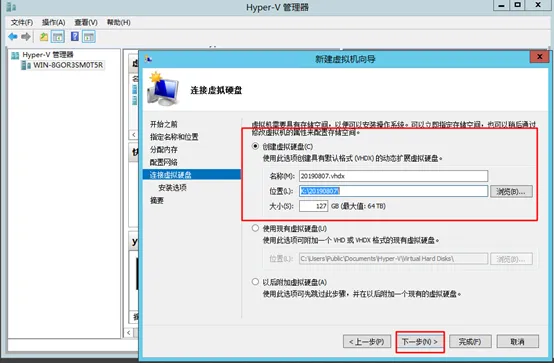Select wizard step 连接虚拟硬盘

(191, 175)
